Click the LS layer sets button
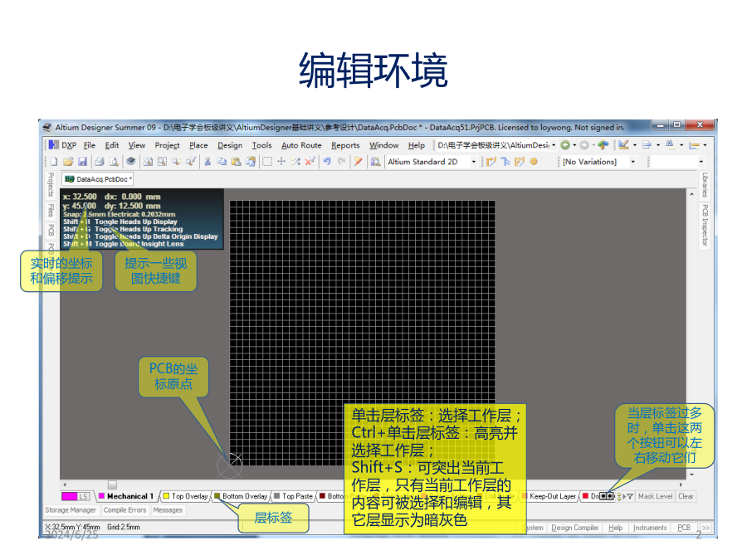This screenshot has height=560, width=747. point(83,496)
